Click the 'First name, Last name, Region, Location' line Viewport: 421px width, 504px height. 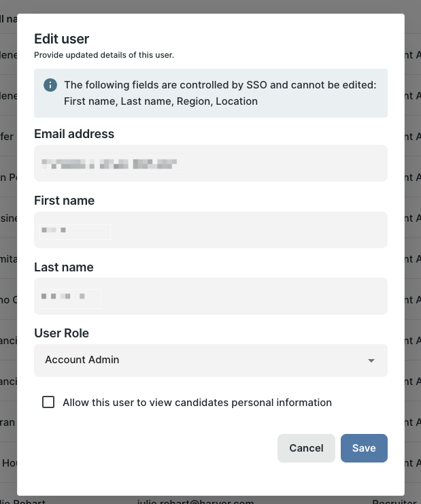(x=161, y=101)
